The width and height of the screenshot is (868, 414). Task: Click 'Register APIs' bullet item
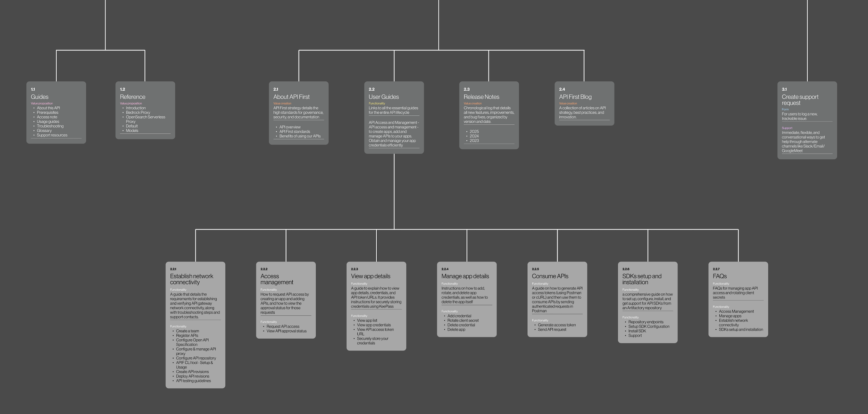187,336
